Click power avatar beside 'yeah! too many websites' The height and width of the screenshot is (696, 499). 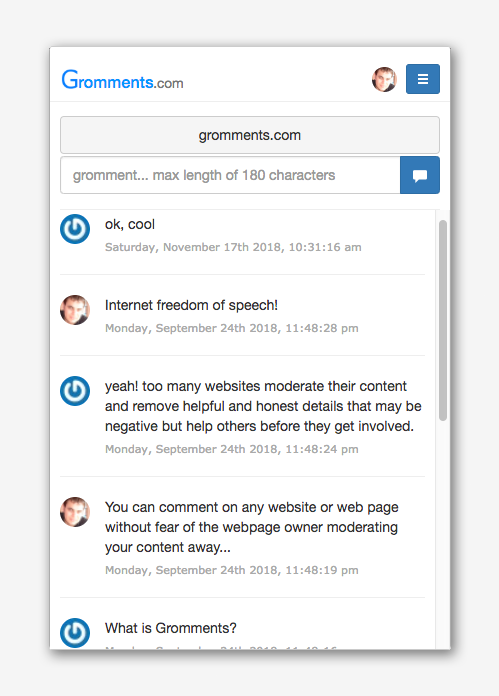[75, 391]
